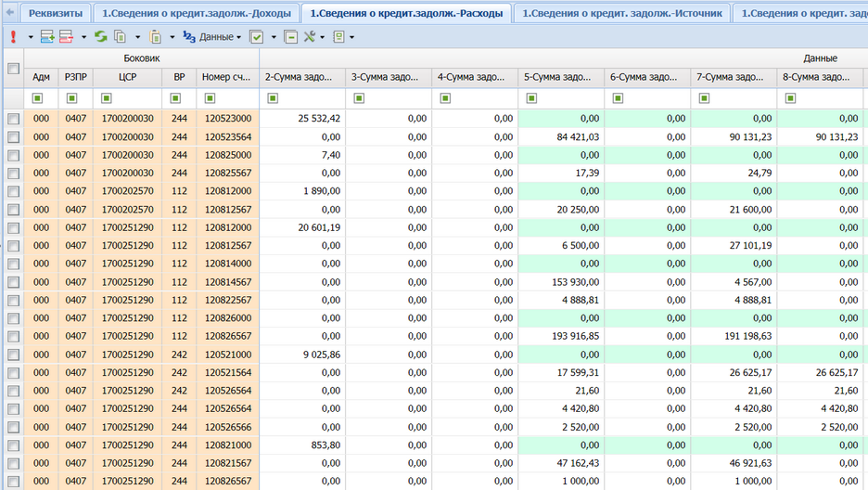Select cell with value 193 916,85
The width and height of the screenshot is (868, 490).
[561, 336]
